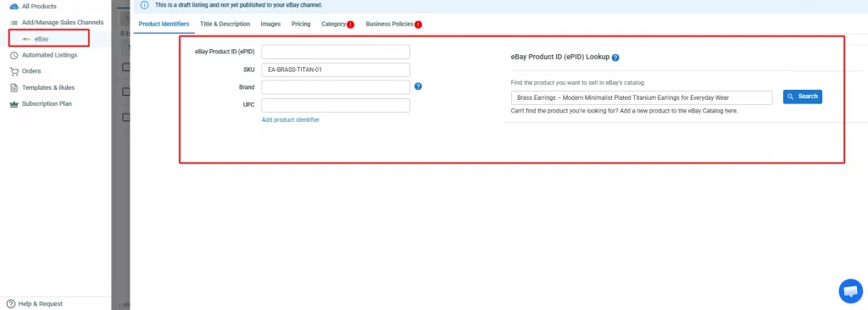
Task: Click the SKU label
Action: point(249,69)
